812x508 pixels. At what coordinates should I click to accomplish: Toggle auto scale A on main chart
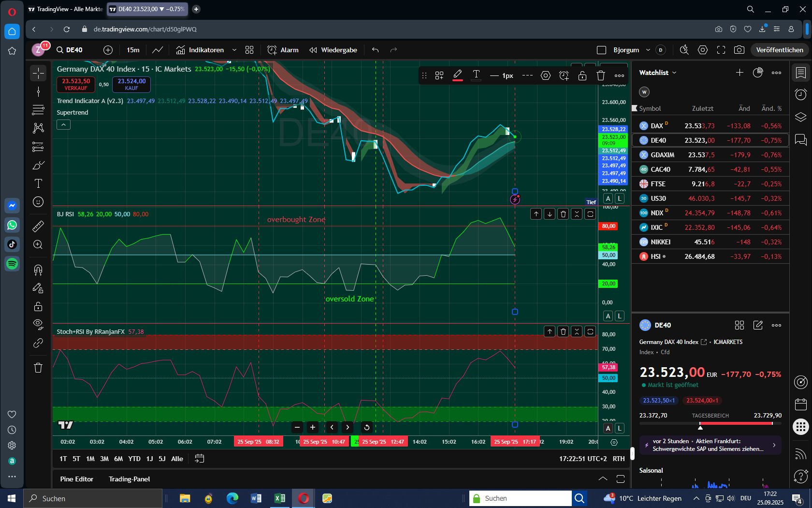pos(608,198)
